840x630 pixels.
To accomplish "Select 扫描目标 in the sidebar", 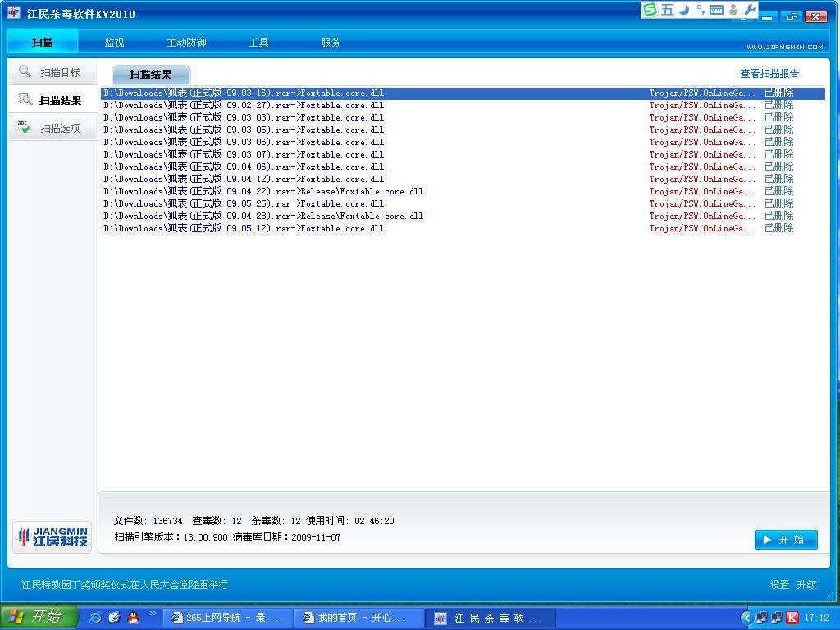I will point(52,72).
